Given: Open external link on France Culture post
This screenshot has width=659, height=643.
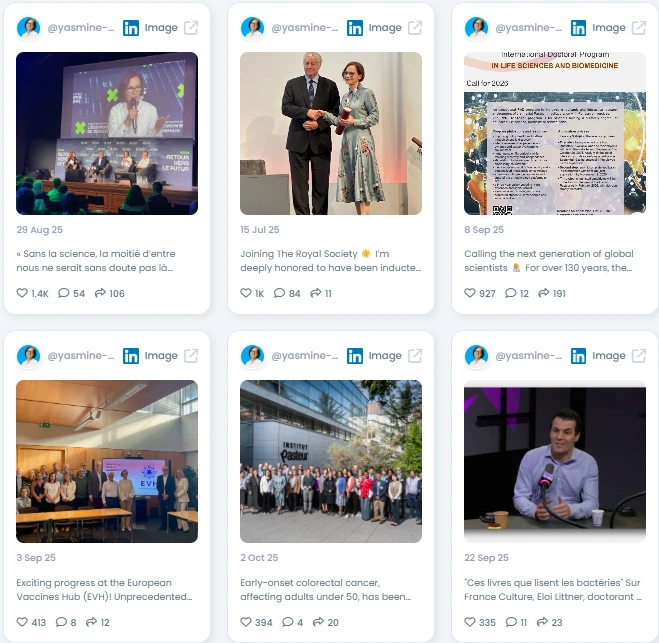Looking at the screenshot, I should pyautogui.click(x=639, y=356).
